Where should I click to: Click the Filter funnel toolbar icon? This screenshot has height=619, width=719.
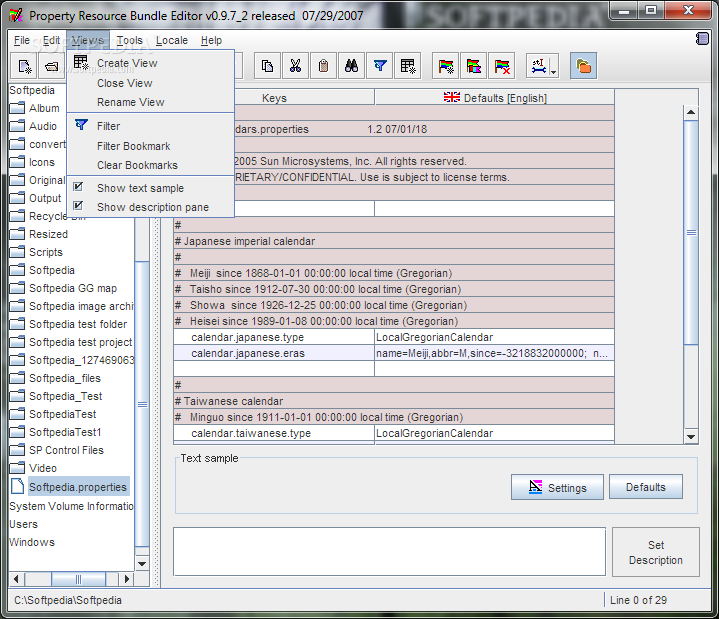380,66
